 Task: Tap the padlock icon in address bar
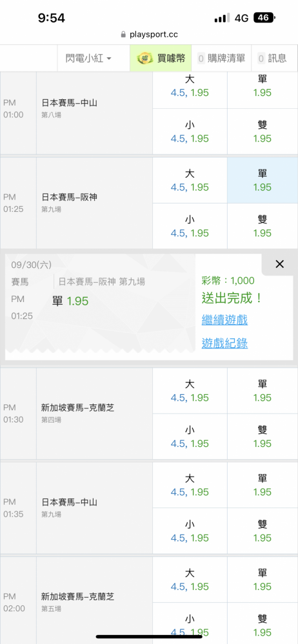(x=123, y=35)
